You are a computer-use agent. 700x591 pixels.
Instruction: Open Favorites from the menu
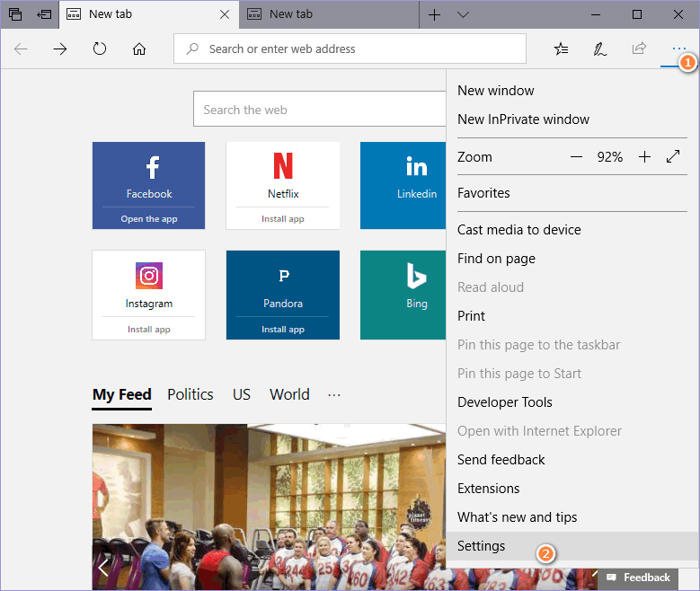[x=572, y=193]
